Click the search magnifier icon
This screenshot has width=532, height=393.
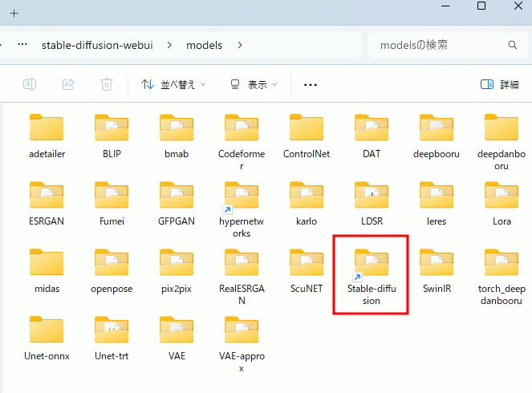point(513,45)
